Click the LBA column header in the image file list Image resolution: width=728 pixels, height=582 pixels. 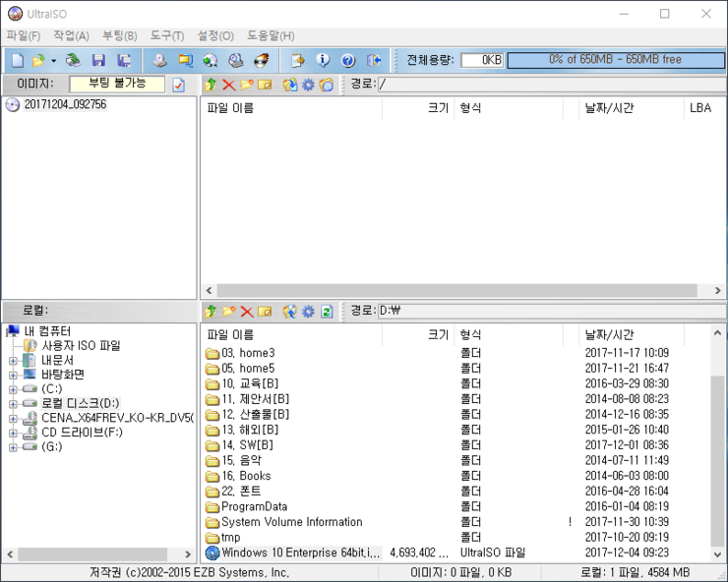703,108
